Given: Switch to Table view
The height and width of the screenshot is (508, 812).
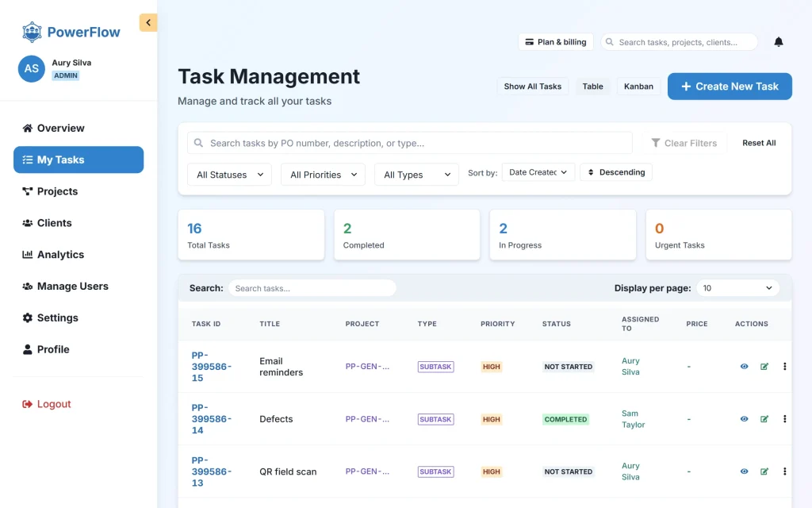Looking at the screenshot, I should [x=592, y=86].
